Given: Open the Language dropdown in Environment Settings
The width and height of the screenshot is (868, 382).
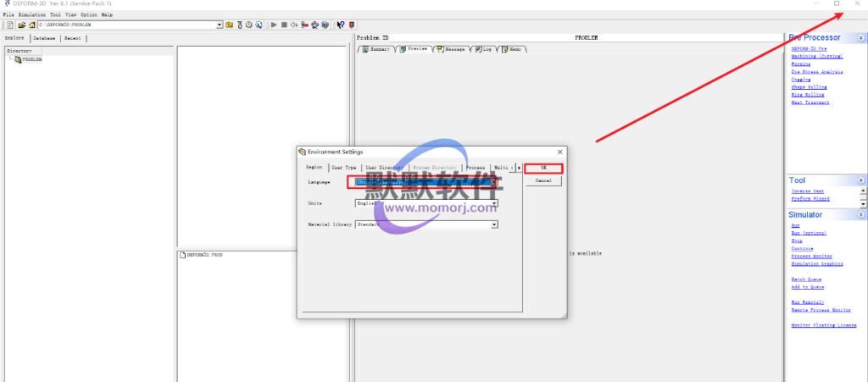Looking at the screenshot, I should coord(494,182).
